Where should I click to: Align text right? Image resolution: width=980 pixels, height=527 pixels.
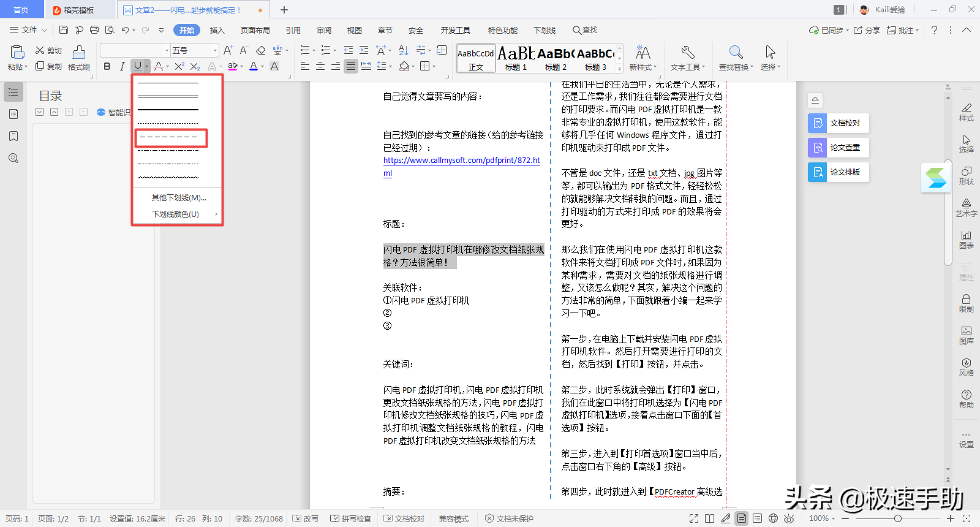336,66
